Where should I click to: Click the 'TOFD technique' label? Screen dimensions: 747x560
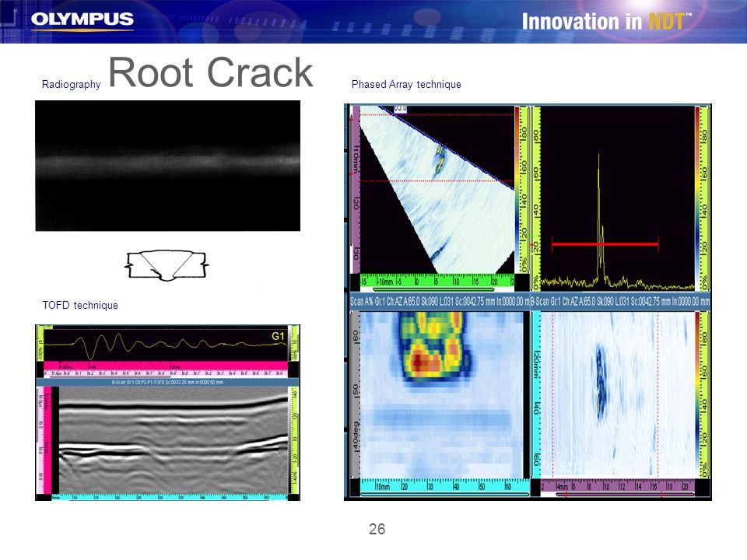point(80,305)
